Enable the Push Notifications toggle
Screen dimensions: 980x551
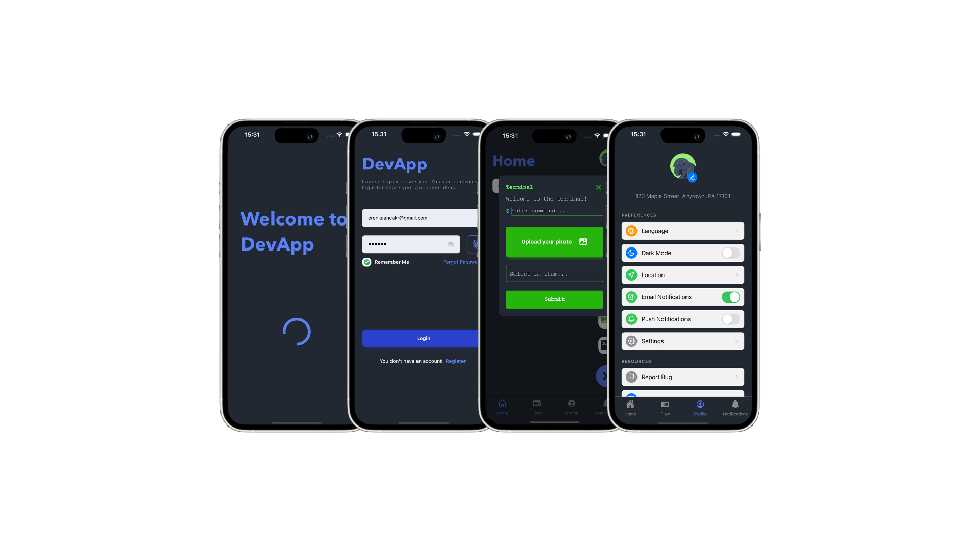(x=730, y=319)
